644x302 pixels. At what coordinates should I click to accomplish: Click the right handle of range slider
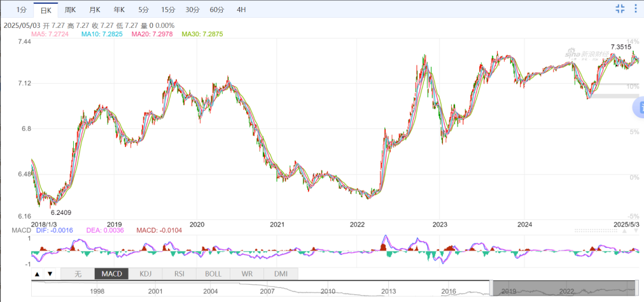(636, 288)
